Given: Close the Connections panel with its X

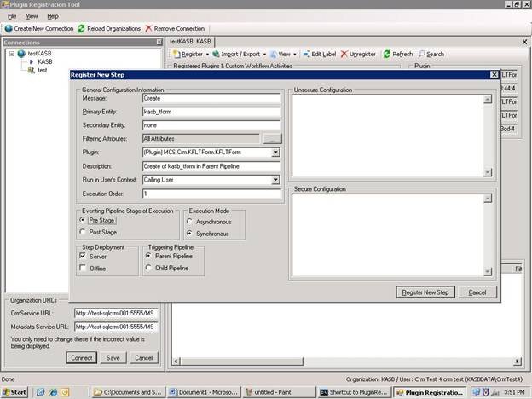Looking at the screenshot, I should tap(159, 42).
